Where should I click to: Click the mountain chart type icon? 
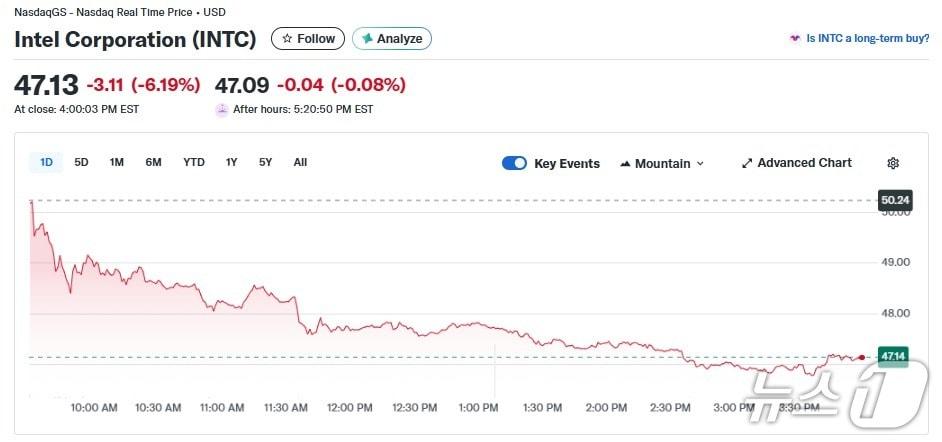(626, 164)
